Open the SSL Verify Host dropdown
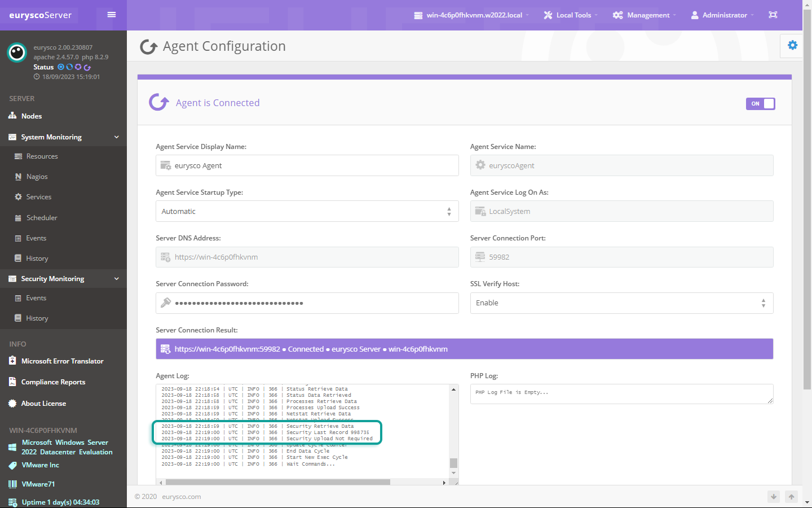 [x=621, y=303]
